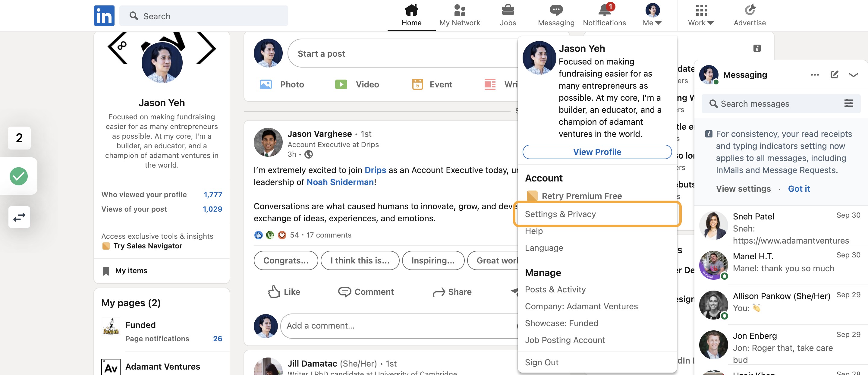868x375 pixels.
Task: Go to My Network
Action: (460, 15)
